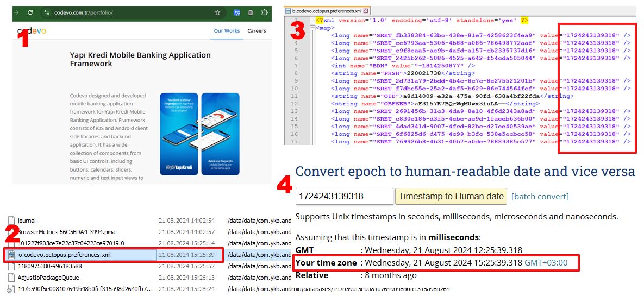Screen dimensions: 644x296
Task: Click line number 17 in the editor margin
Action: (294, 142)
